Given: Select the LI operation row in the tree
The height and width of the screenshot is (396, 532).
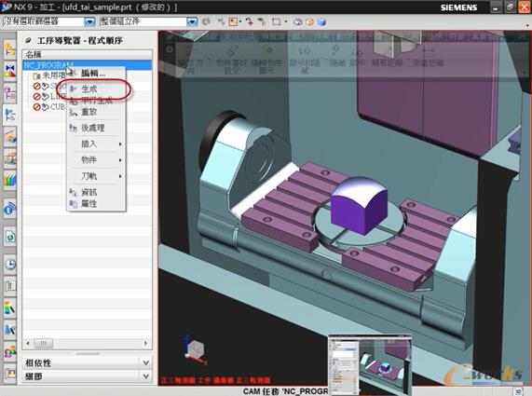Looking at the screenshot, I should coord(49,97).
